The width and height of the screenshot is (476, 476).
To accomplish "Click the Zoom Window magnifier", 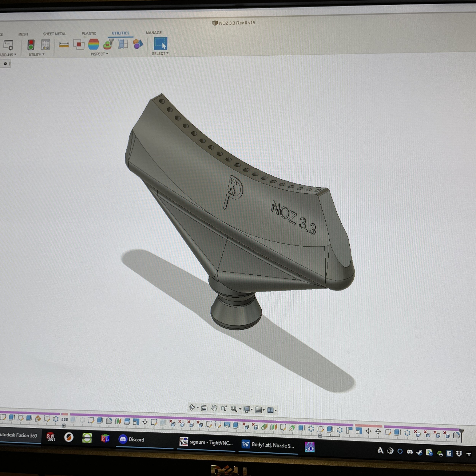I will 234,409.
